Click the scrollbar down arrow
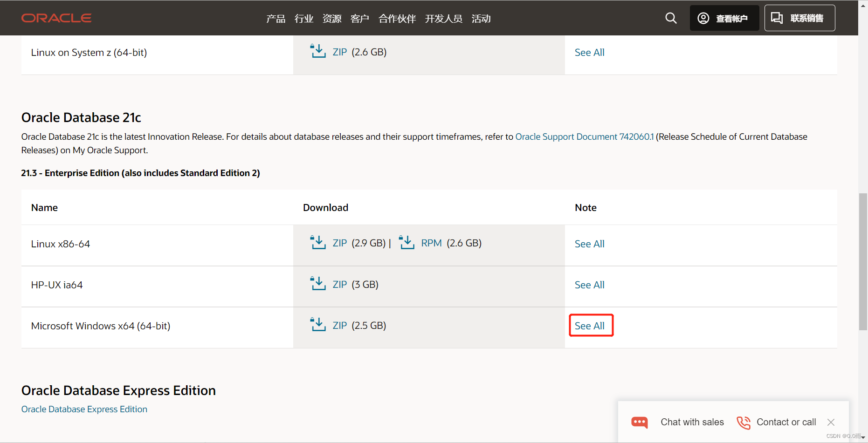Screen dimensions: 868x443 point(863,438)
